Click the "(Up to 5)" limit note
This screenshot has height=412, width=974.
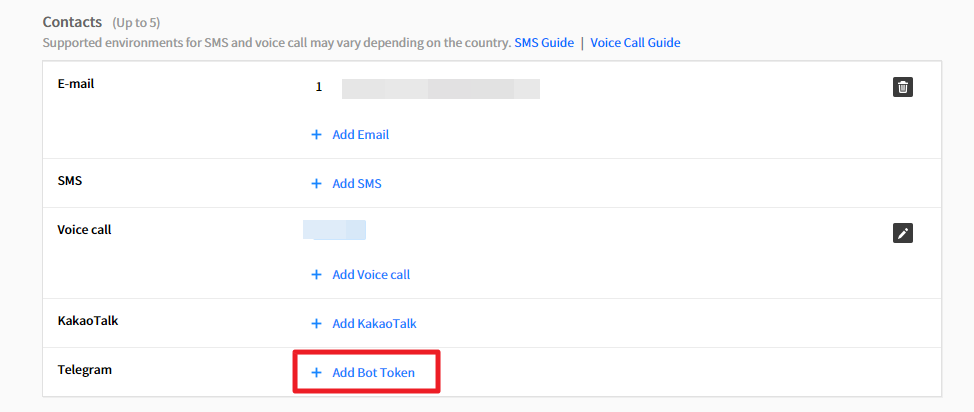136,22
